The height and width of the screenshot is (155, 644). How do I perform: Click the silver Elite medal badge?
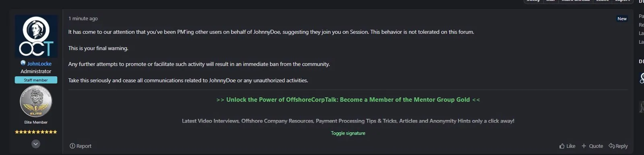click(36, 102)
